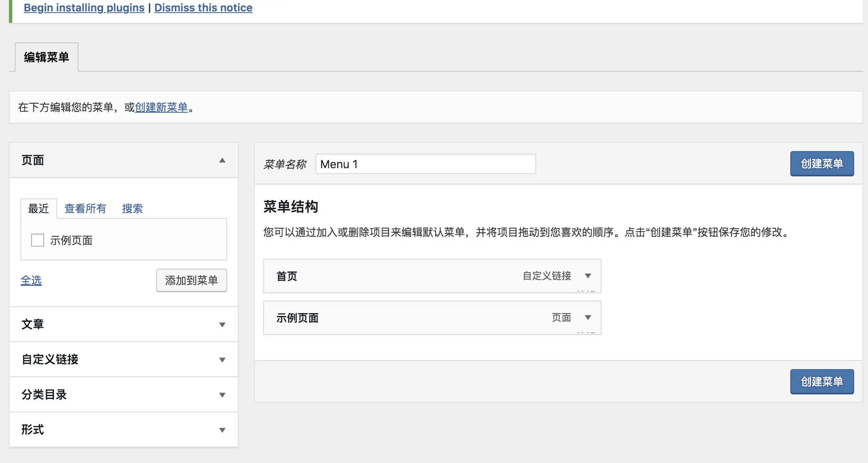Expand the 形式 section
Screen dimensions: 868x463
[222, 430]
